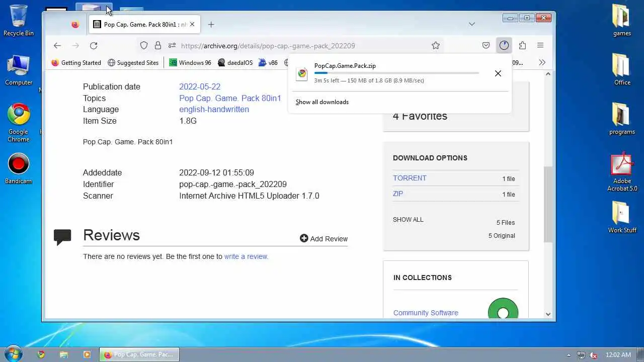644x362 pixels.
Task: Click the Windows Start button
Action: (14, 354)
